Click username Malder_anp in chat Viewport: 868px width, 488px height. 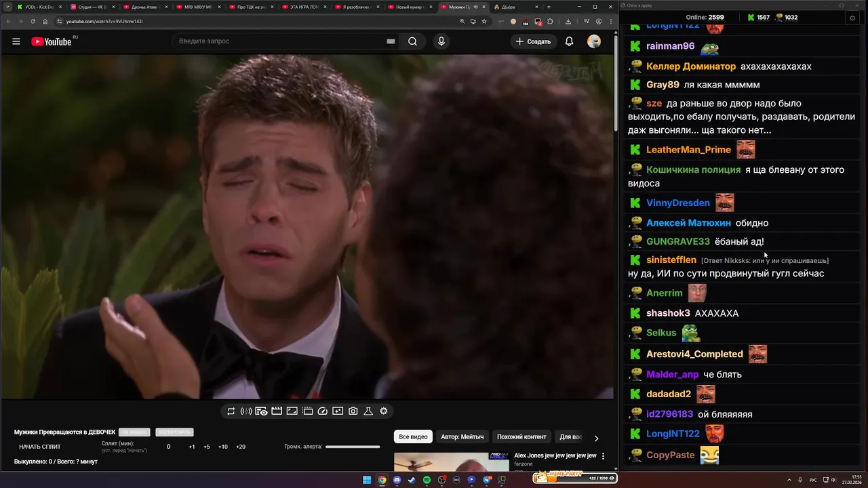(x=672, y=374)
